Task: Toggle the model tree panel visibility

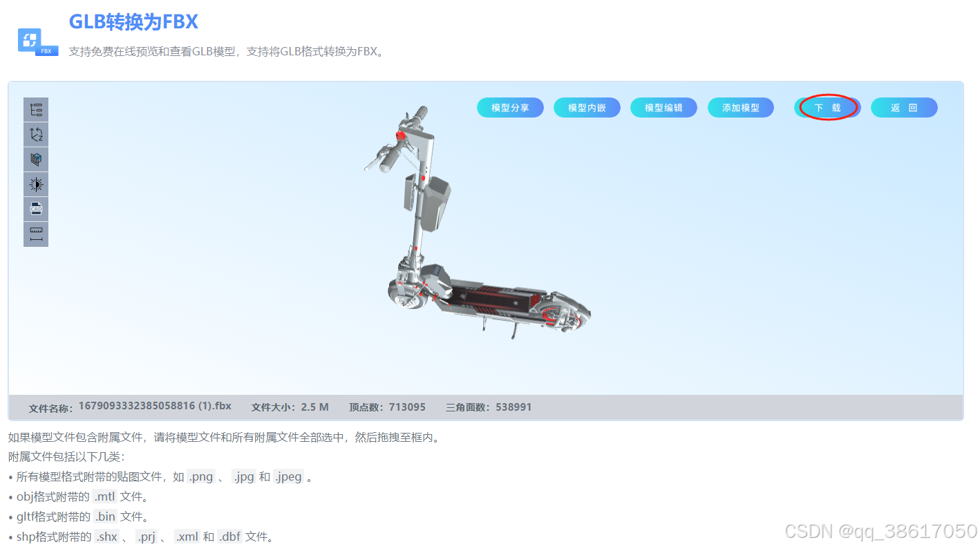Action: click(x=35, y=109)
